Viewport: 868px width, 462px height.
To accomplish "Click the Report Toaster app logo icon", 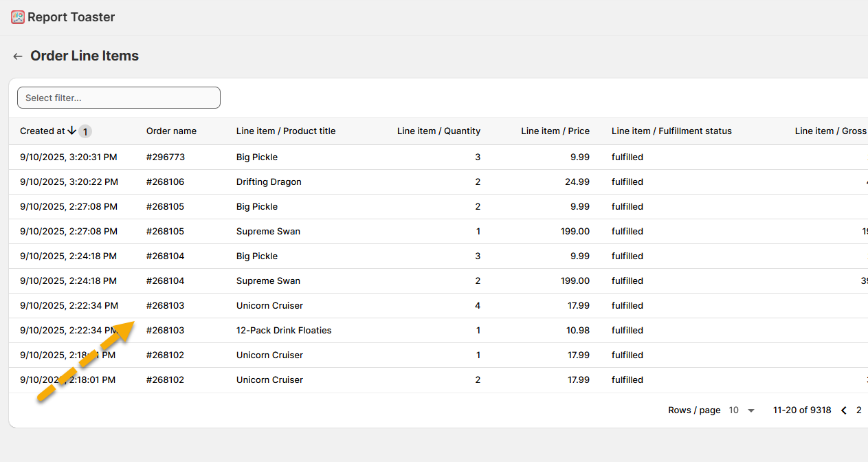I will (18, 17).
